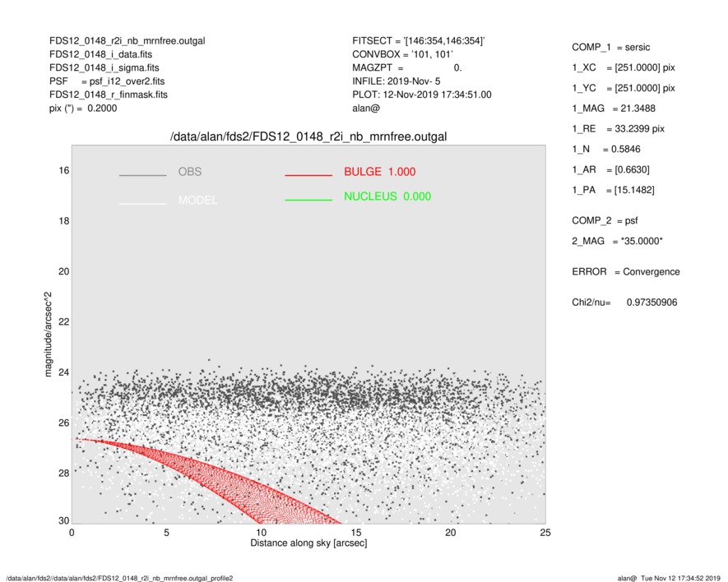728x582 pixels.
Task: Click y-axis tick label 16
Action: point(63,171)
